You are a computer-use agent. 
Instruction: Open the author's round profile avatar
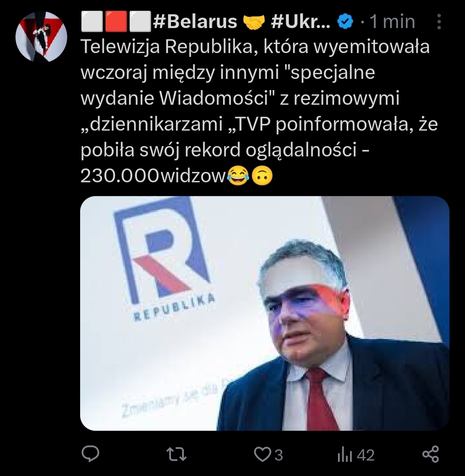point(41,37)
